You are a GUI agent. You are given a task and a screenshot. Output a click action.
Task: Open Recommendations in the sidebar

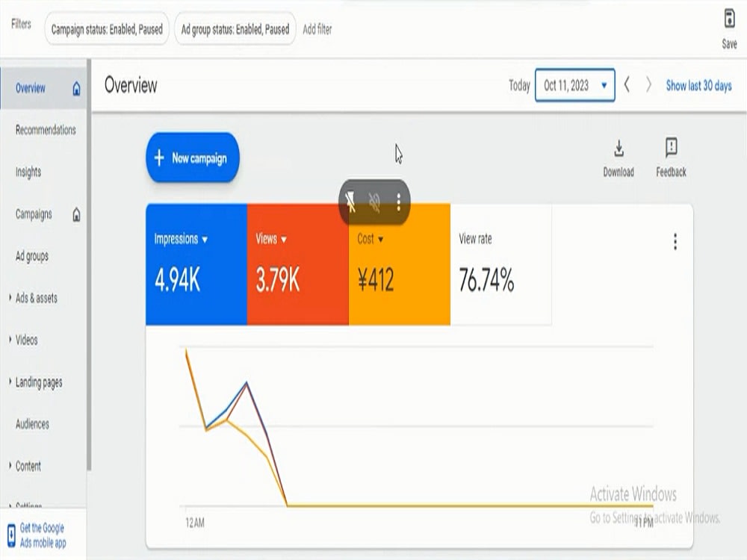pyautogui.click(x=46, y=130)
